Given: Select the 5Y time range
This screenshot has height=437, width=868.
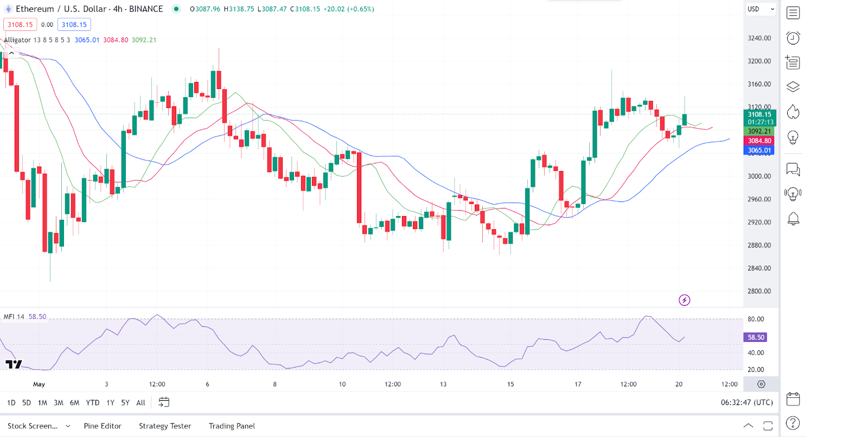Looking at the screenshot, I should coord(125,403).
